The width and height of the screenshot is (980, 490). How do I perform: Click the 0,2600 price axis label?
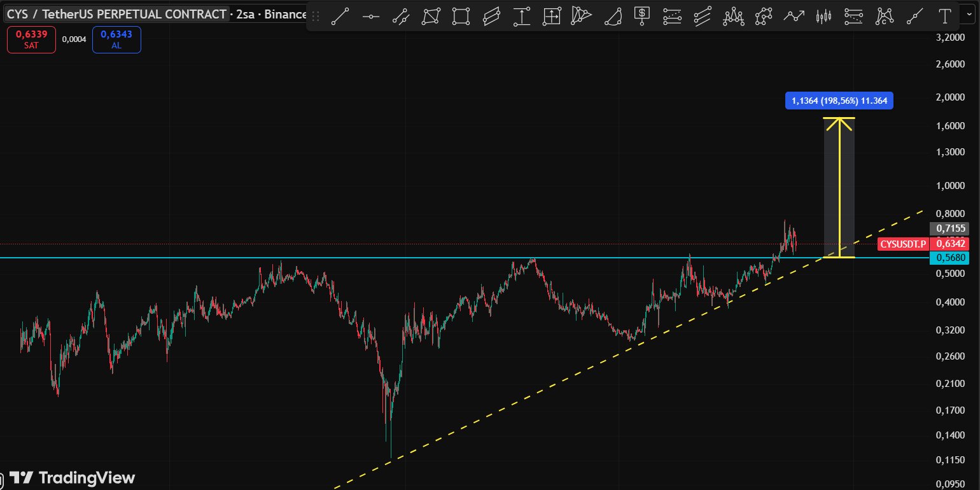point(951,356)
